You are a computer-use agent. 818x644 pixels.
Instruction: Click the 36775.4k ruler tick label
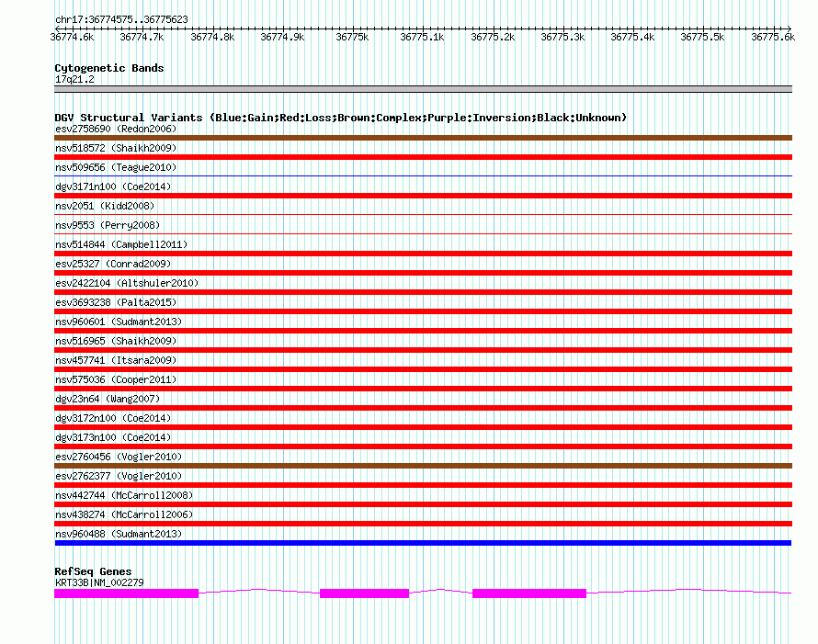pyautogui.click(x=632, y=37)
